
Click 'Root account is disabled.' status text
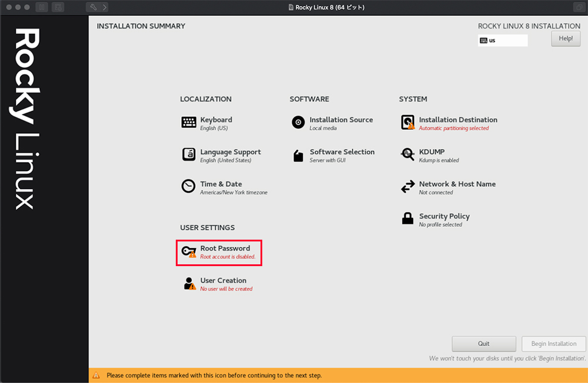tap(228, 257)
